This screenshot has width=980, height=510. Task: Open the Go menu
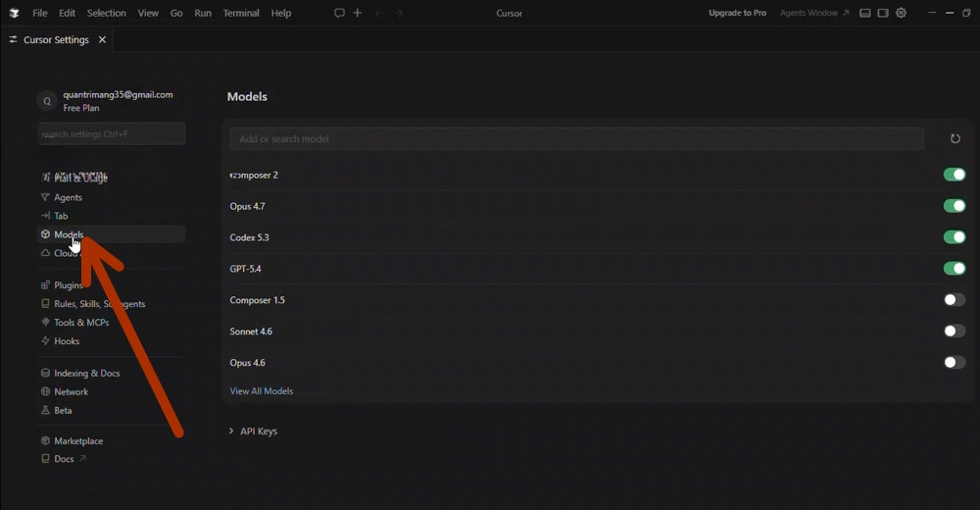pyautogui.click(x=176, y=13)
